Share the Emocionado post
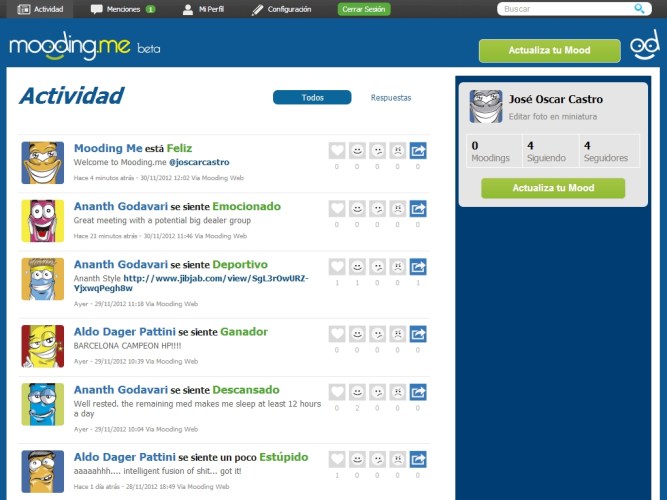The image size is (667, 500). point(418,209)
